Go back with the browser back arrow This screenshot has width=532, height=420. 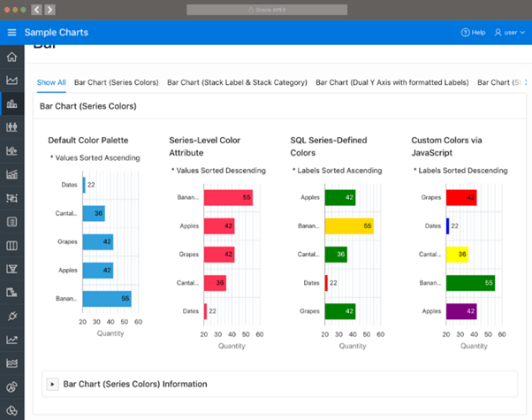click(x=36, y=10)
